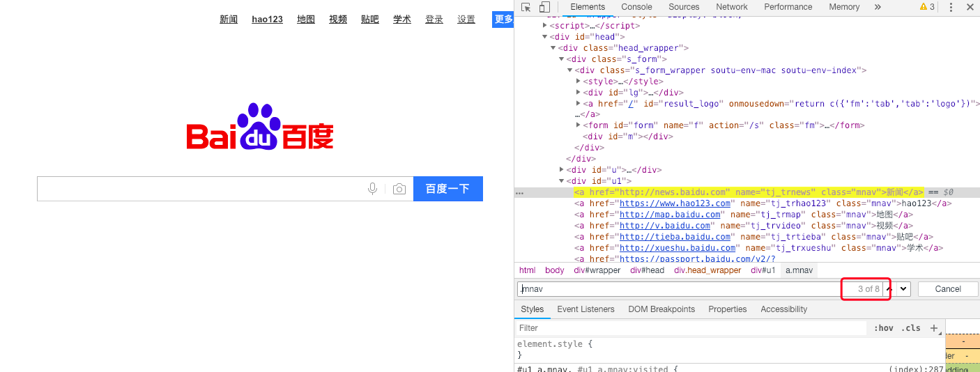This screenshot has height=372, width=980.
Task: Collapse the div class="s_form" node
Action: pos(562,59)
